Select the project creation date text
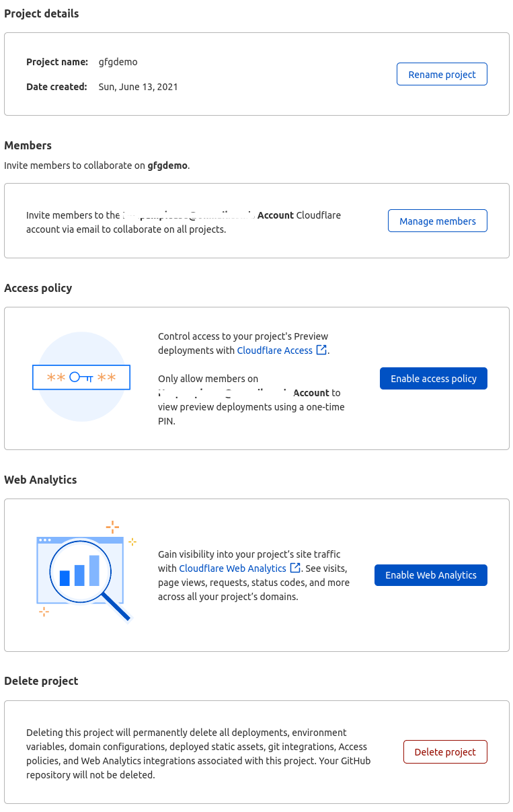Screen dimensions: 513x812 pos(138,86)
